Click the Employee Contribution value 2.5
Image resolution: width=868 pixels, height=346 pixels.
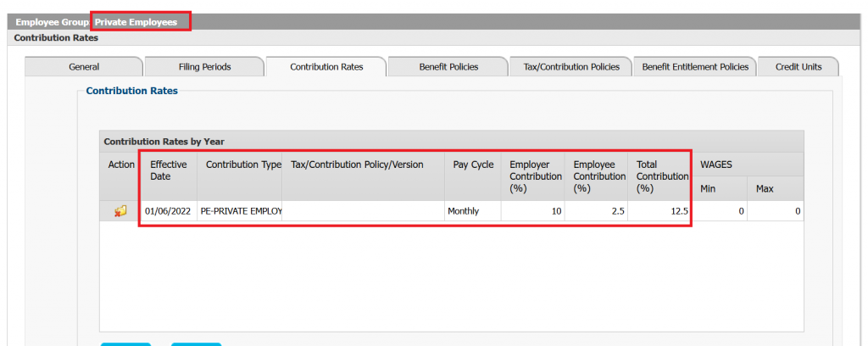tap(597, 211)
